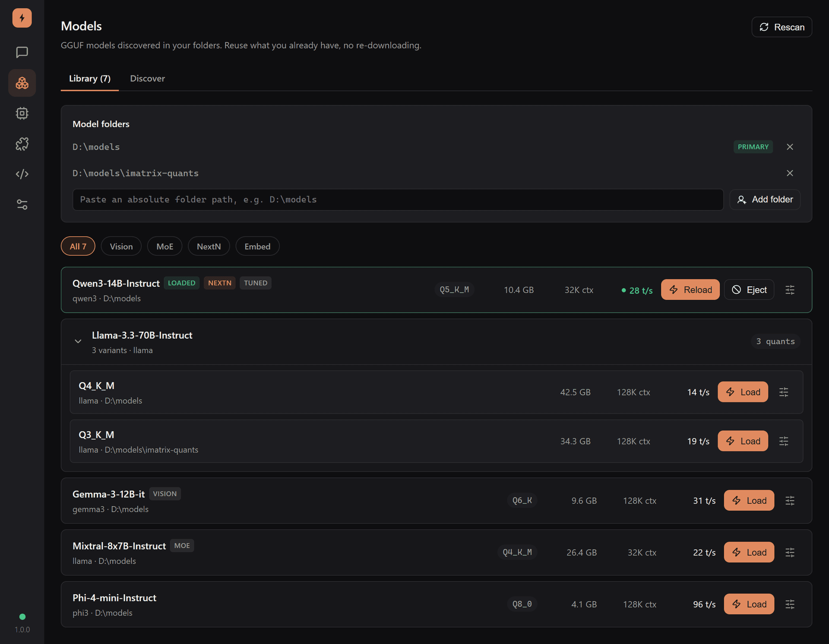Open settings sliders for Phi-4-mini-Instruct
829x644 pixels.
click(790, 604)
